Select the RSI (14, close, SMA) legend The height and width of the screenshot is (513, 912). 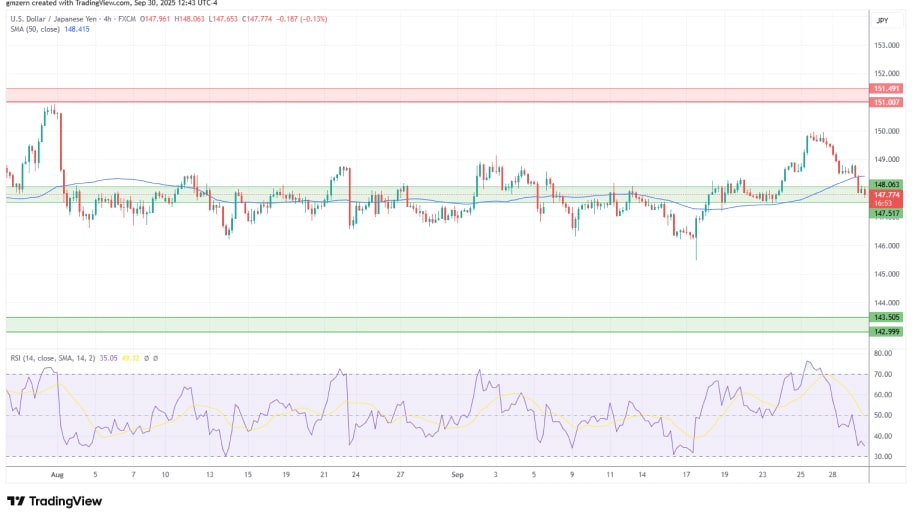[50, 357]
